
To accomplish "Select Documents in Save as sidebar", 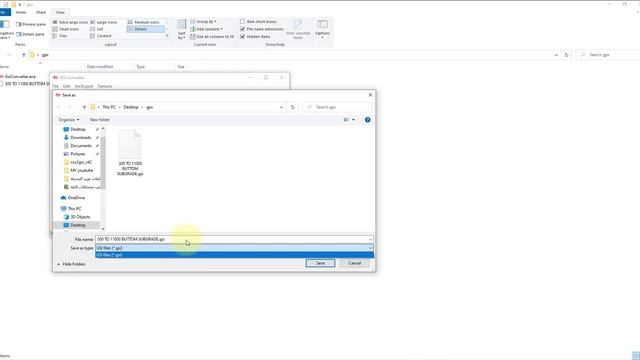I will click(x=80, y=146).
